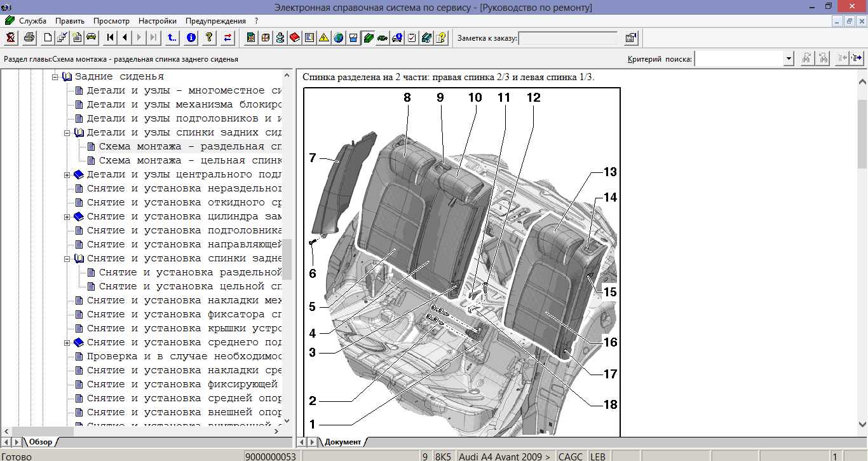
Task: Click the last toolbar icon with question mark
Action: [x=441, y=38]
